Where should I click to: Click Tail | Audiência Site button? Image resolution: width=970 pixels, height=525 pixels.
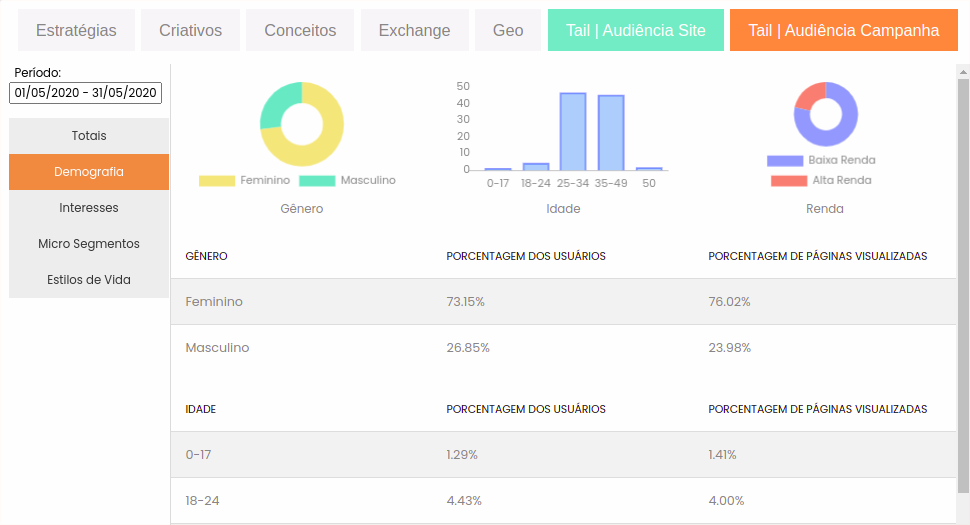(x=635, y=30)
